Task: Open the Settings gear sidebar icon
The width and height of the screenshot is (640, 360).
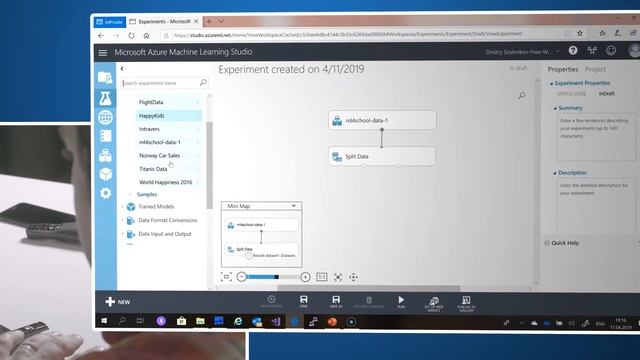Action: click(x=106, y=193)
